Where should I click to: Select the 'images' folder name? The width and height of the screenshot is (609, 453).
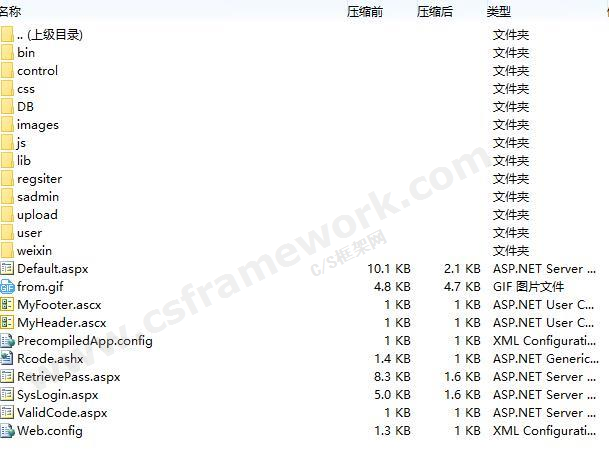[38, 125]
